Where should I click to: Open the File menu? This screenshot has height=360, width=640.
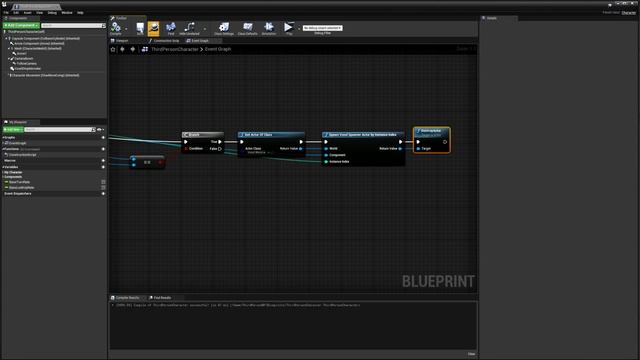[x=6, y=13]
